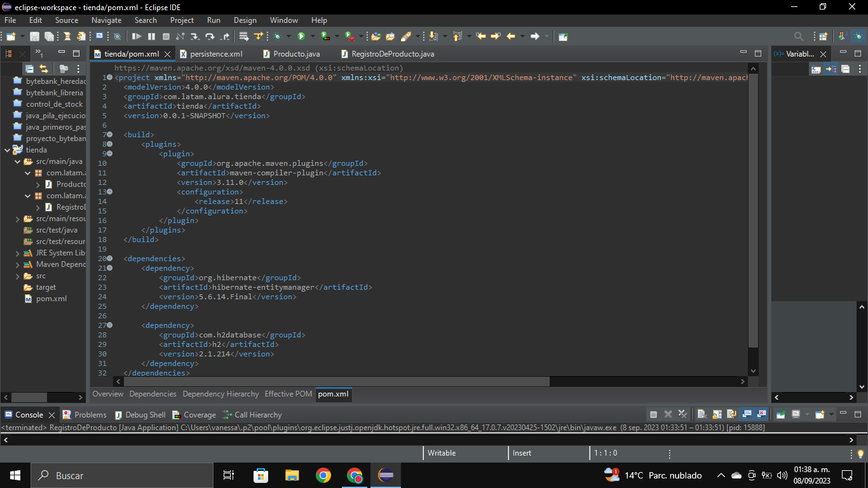
Task: Open the Window menu
Action: pos(283,20)
